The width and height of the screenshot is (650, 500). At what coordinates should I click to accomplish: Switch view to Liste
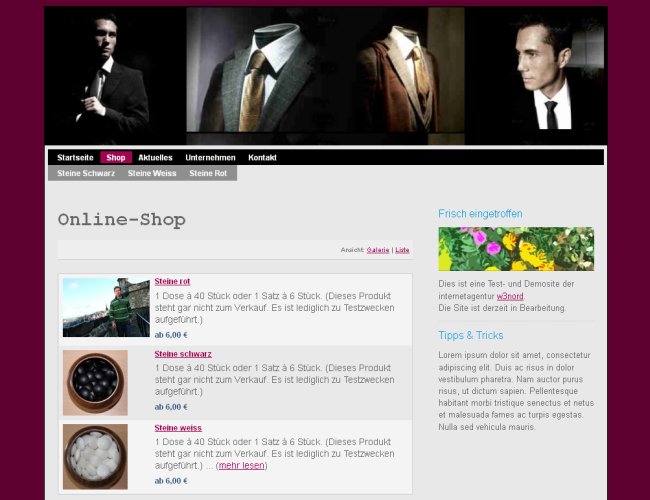402,250
